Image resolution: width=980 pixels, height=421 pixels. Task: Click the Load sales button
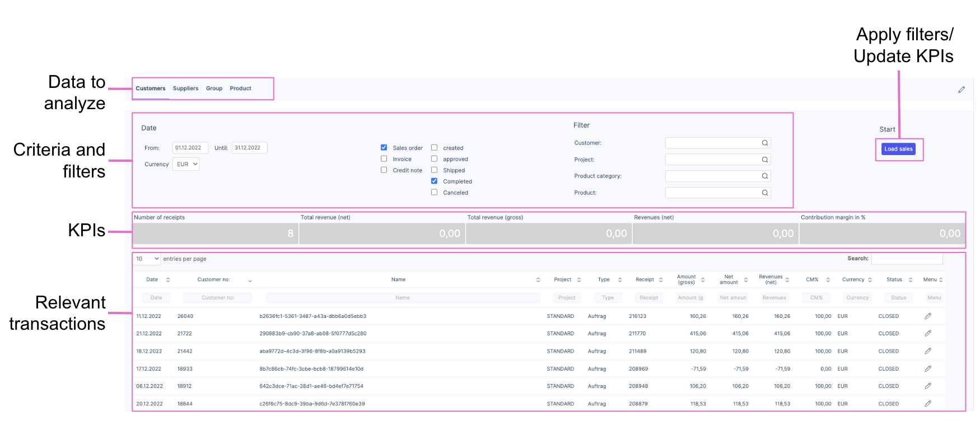(x=898, y=149)
